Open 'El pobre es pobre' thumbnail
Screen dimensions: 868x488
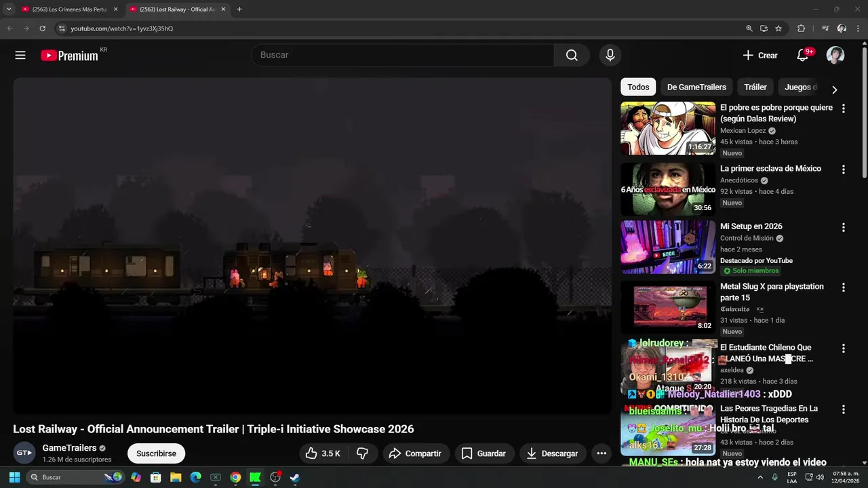(668, 128)
